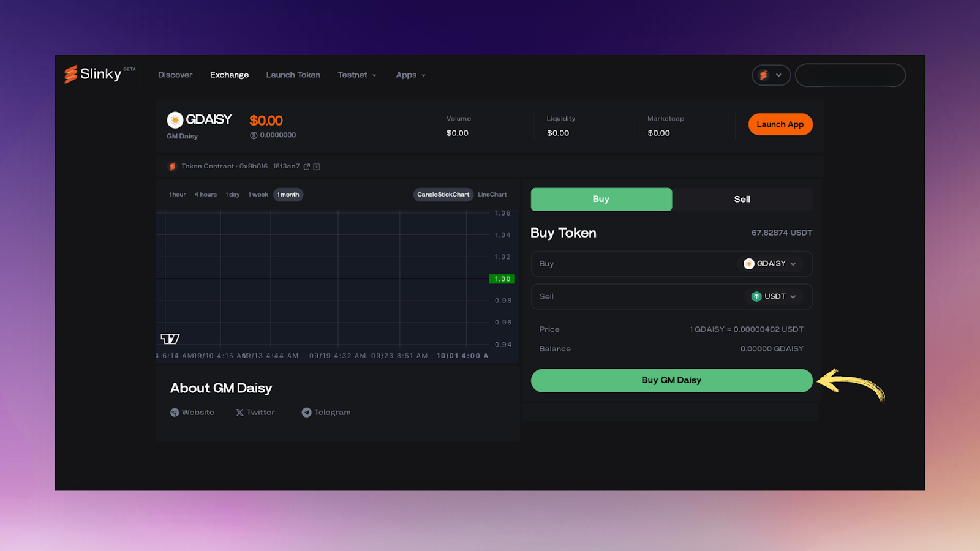Image resolution: width=980 pixels, height=551 pixels.
Task: Click the coin icon beside 0.0000000
Action: [254, 135]
